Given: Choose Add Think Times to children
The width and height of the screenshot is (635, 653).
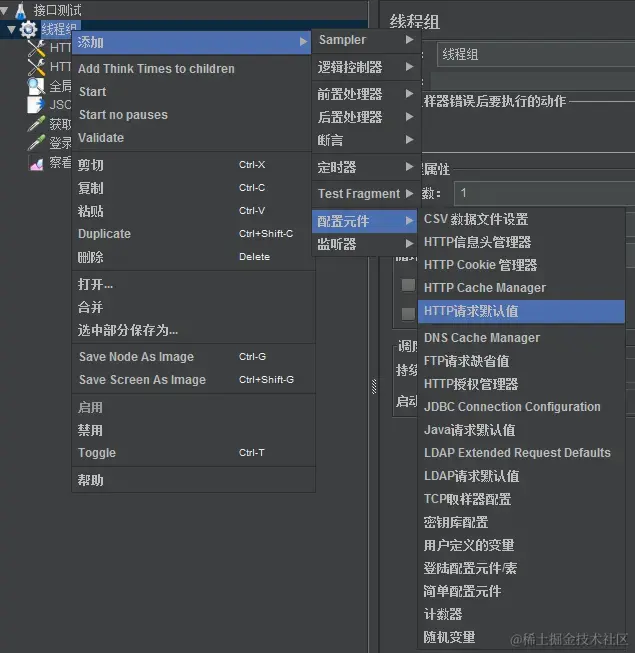Looking at the screenshot, I should tap(192, 69).
